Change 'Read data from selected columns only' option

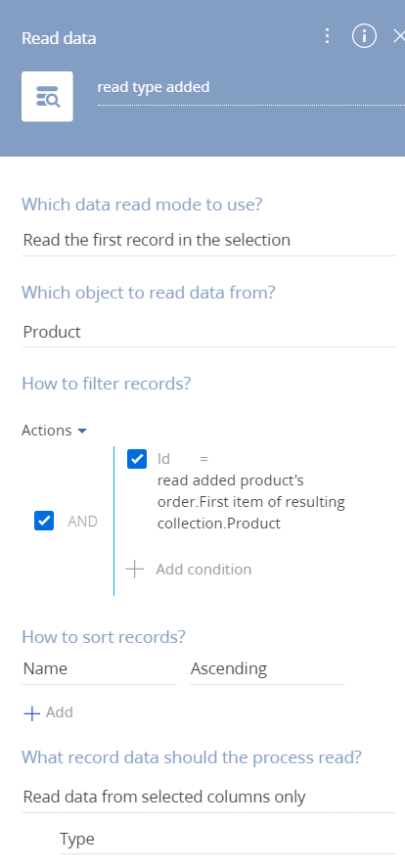tap(208, 798)
